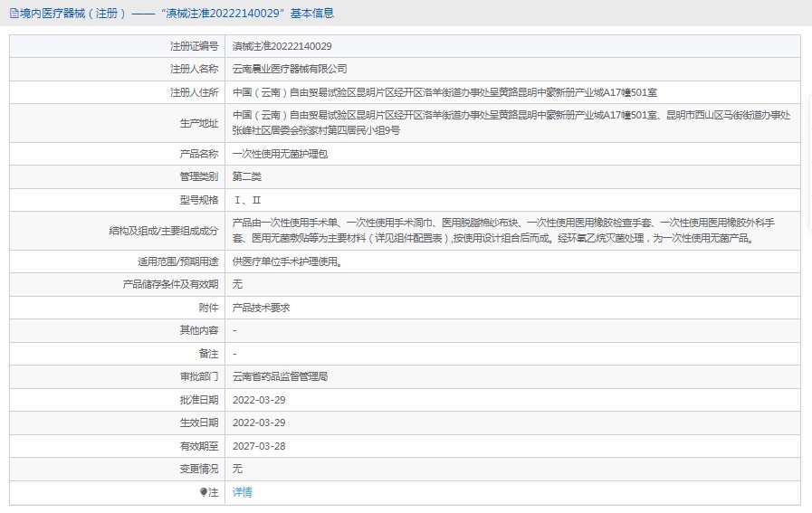Click the 型号规格 label
Image resolution: width=812 pixels, height=513 pixels.
coord(199,200)
